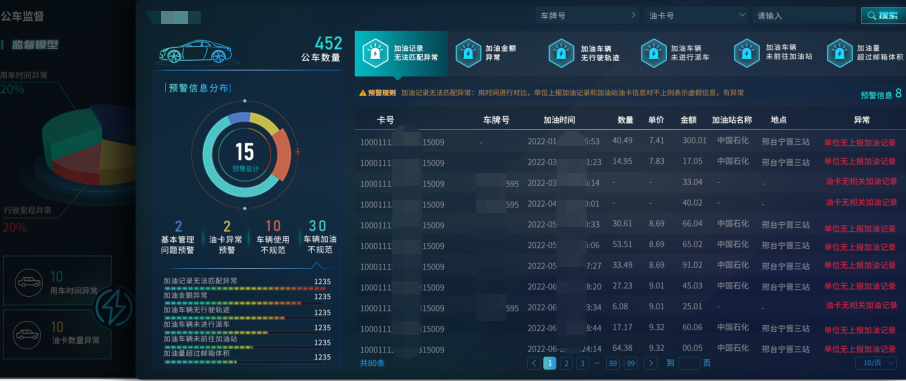Select page 1 in pagination
The image size is (906, 381).
pos(550,363)
